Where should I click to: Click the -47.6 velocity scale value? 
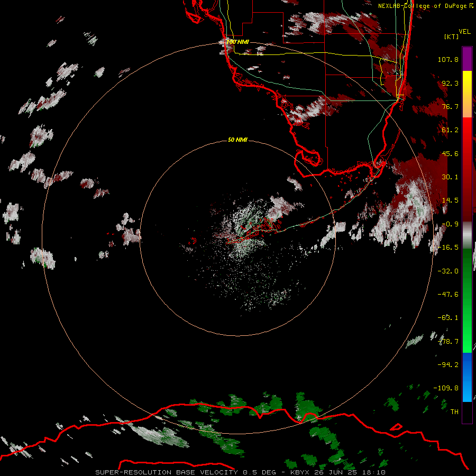pyautogui.click(x=448, y=295)
